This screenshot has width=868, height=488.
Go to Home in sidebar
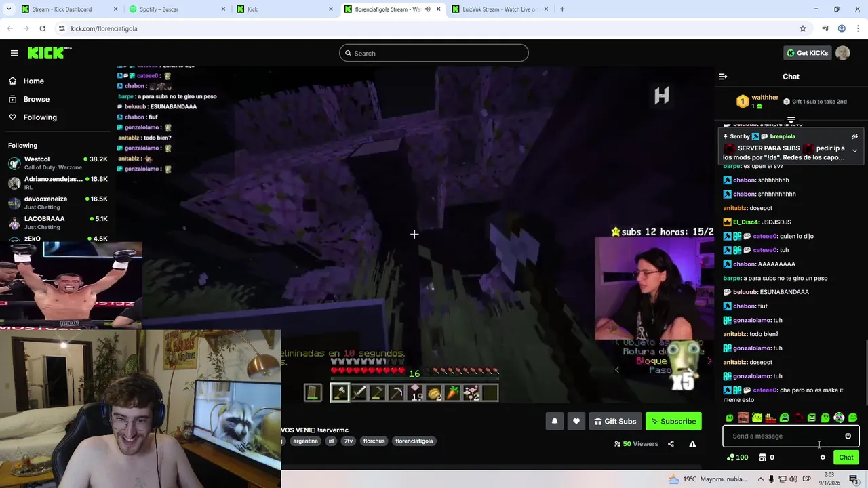(x=33, y=81)
